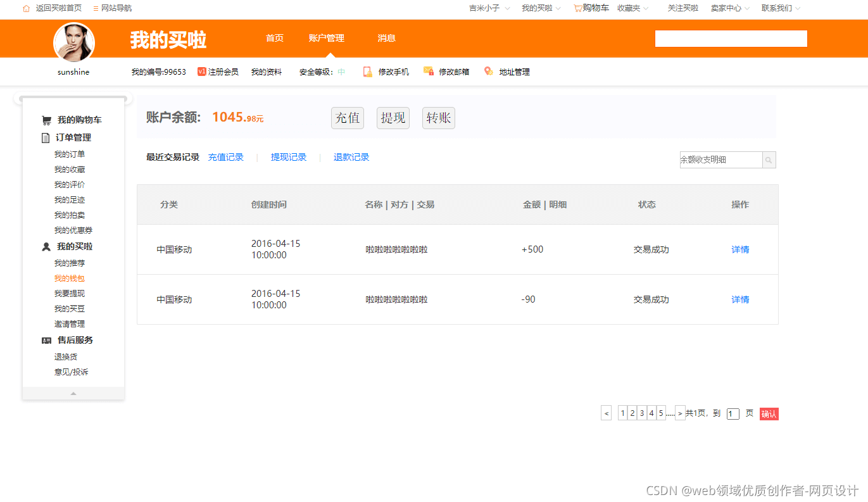Focus the orange header search box

click(731, 39)
